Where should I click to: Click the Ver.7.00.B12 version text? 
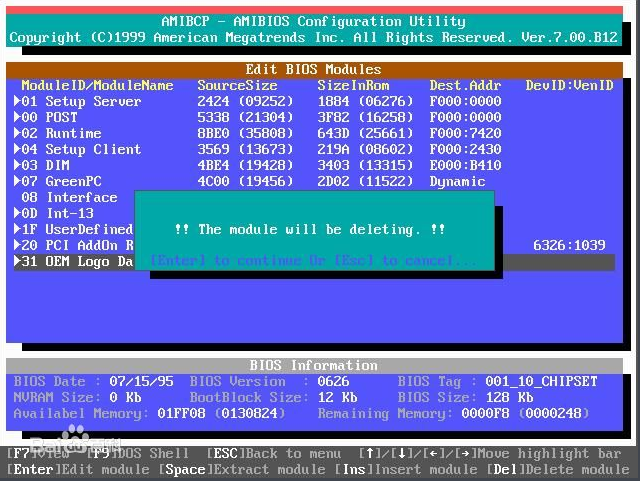coord(569,37)
